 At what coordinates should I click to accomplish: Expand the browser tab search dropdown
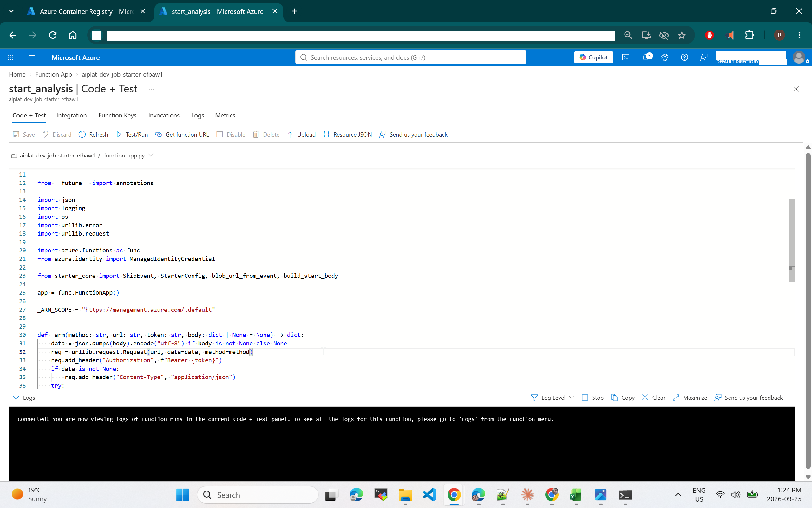tap(11, 11)
